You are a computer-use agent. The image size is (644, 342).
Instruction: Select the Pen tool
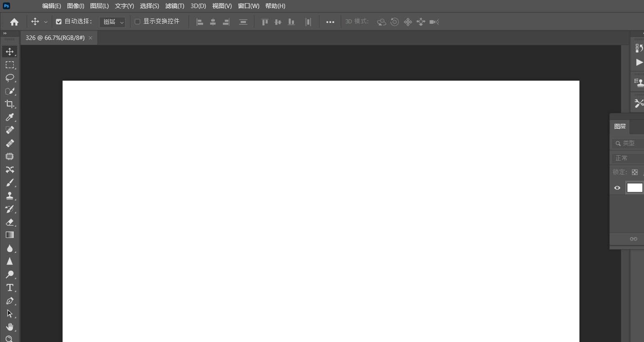coord(10,301)
